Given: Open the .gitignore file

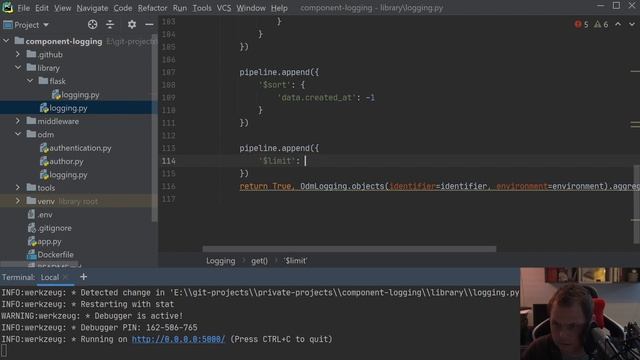Looking at the screenshot, I should [49, 228].
